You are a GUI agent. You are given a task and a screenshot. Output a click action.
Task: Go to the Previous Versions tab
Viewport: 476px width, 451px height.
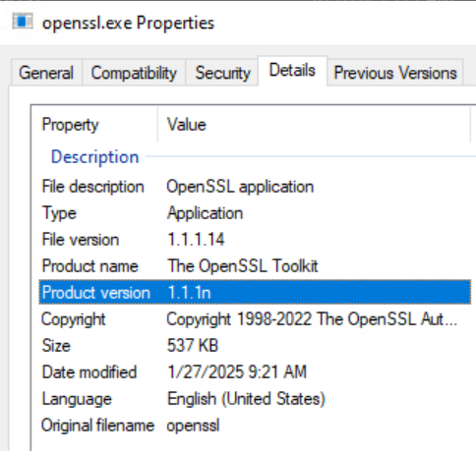tap(395, 73)
